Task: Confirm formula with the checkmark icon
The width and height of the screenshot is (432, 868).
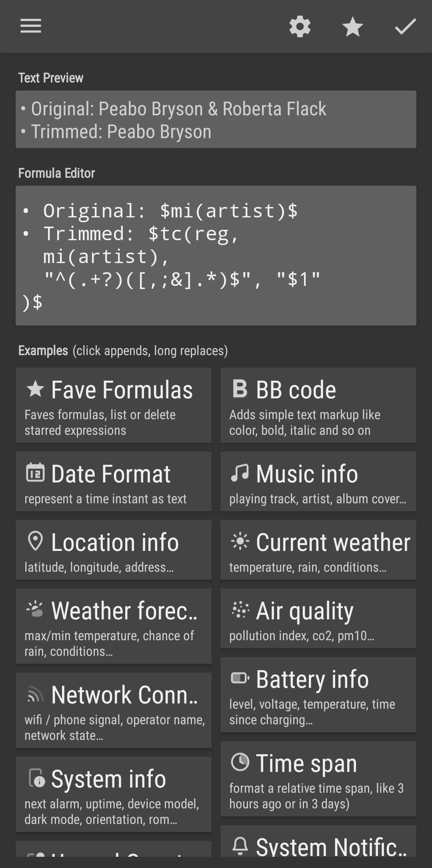Action: point(405,27)
